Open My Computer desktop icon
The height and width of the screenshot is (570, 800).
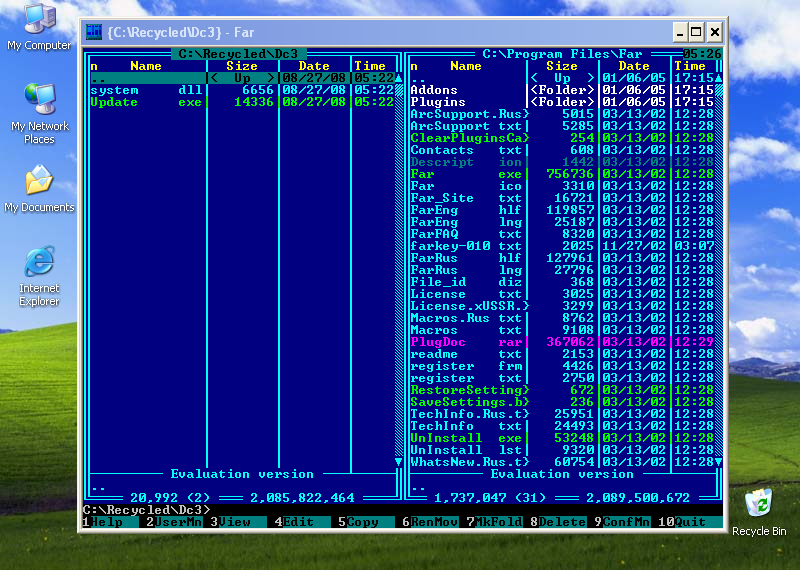pyautogui.click(x=39, y=21)
